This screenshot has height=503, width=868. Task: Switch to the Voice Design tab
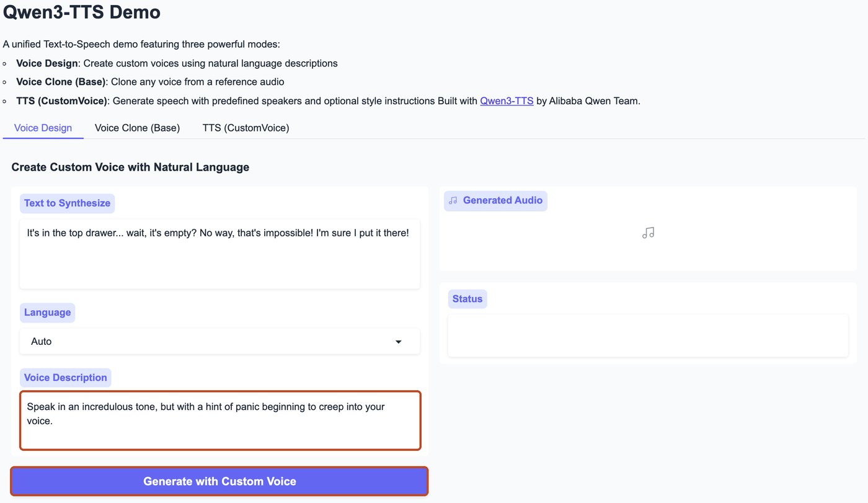(x=43, y=128)
